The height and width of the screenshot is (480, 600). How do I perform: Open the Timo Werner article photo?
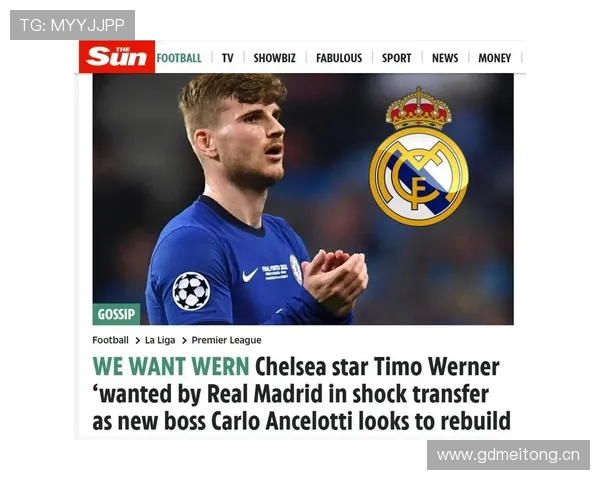point(303,199)
